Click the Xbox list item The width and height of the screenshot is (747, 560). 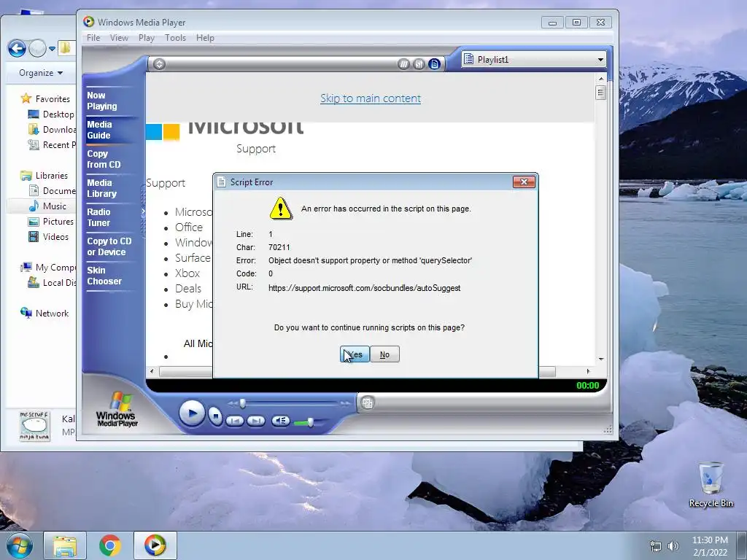(187, 273)
